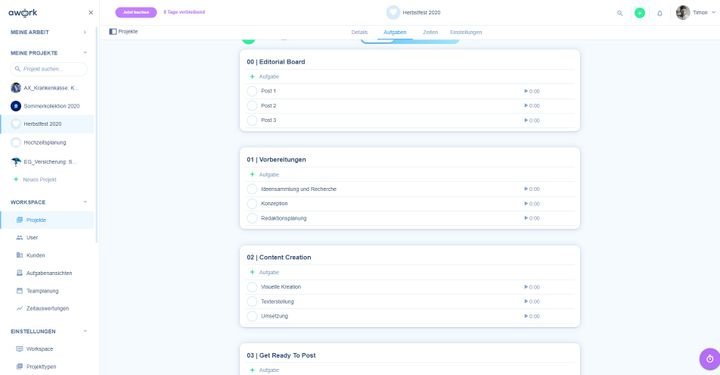The image size is (720, 375).
Task: Expand the Meine Arbeit section
Action: click(85, 32)
